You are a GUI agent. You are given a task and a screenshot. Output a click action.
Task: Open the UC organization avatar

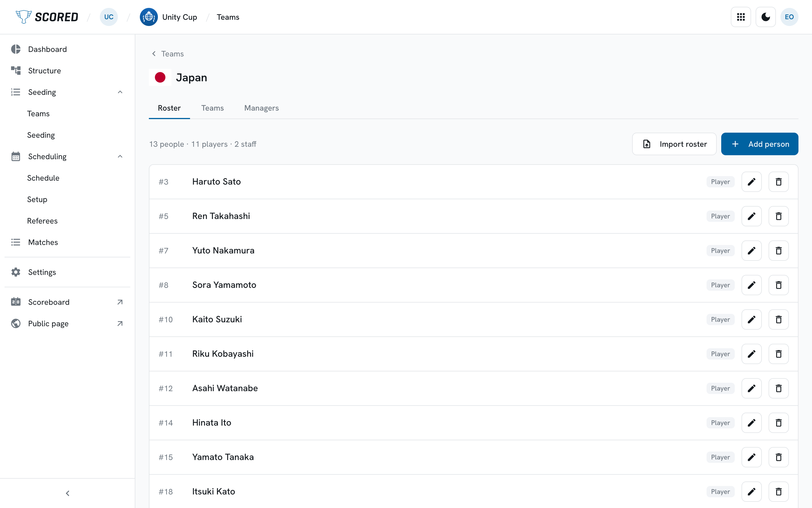tap(109, 17)
